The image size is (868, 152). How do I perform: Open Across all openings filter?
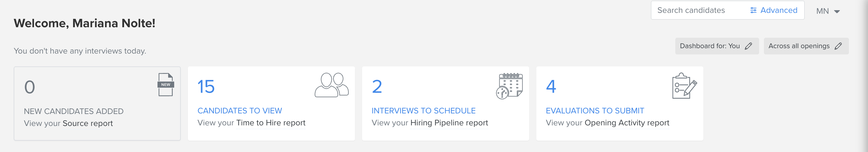[x=806, y=46]
